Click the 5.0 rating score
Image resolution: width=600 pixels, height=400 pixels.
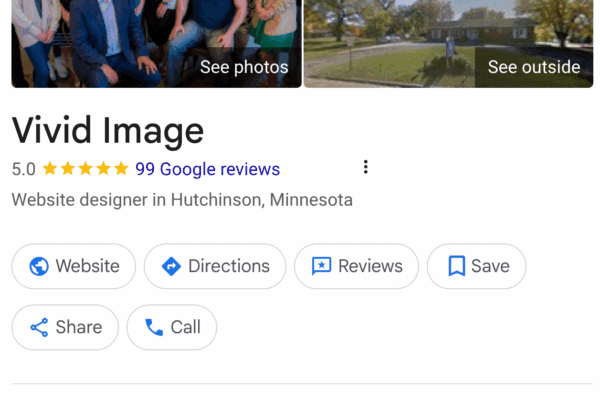[24, 169]
